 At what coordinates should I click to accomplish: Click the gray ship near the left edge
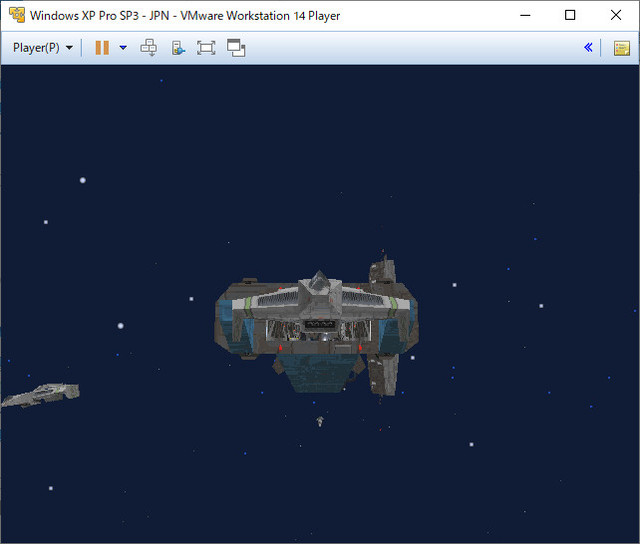pos(40,395)
